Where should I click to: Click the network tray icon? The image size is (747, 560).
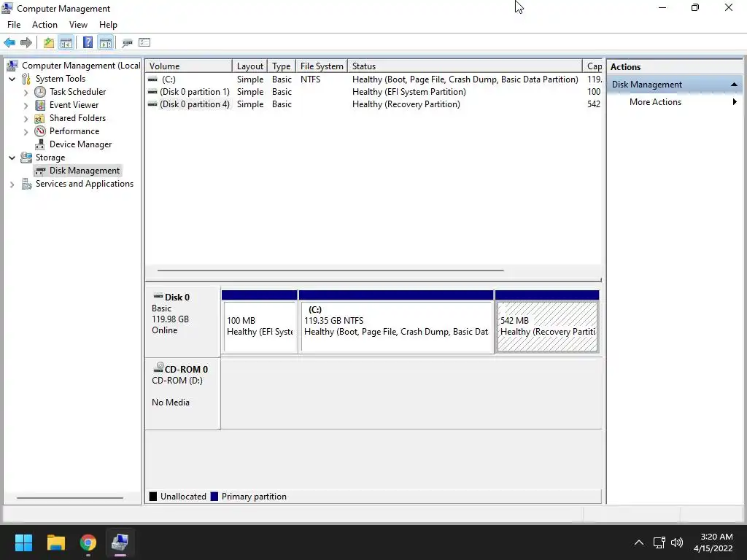659,542
